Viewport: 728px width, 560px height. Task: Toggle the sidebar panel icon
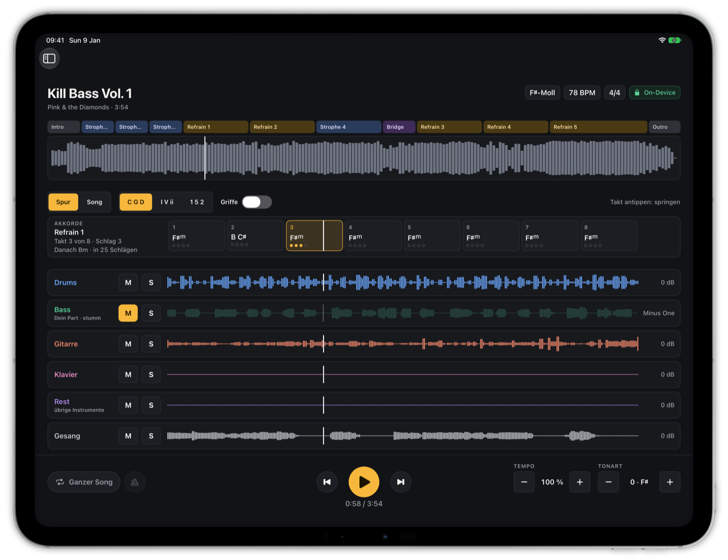pos(49,59)
